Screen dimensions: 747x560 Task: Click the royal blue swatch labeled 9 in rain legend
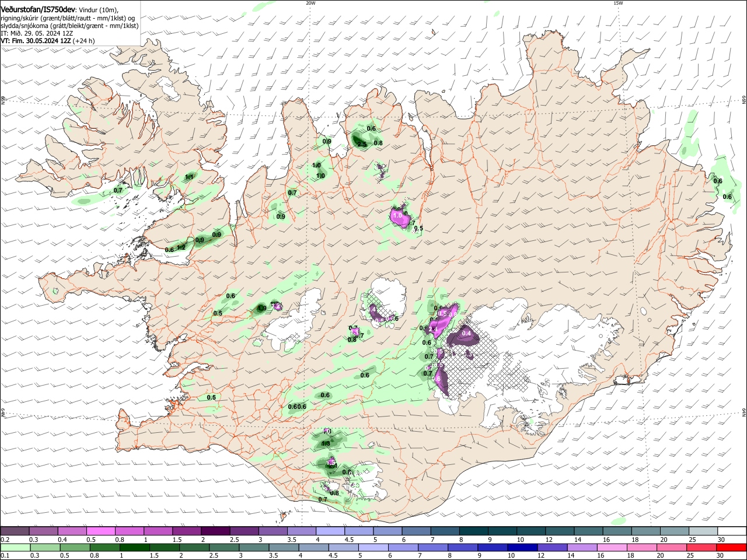[x=493, y=548]
